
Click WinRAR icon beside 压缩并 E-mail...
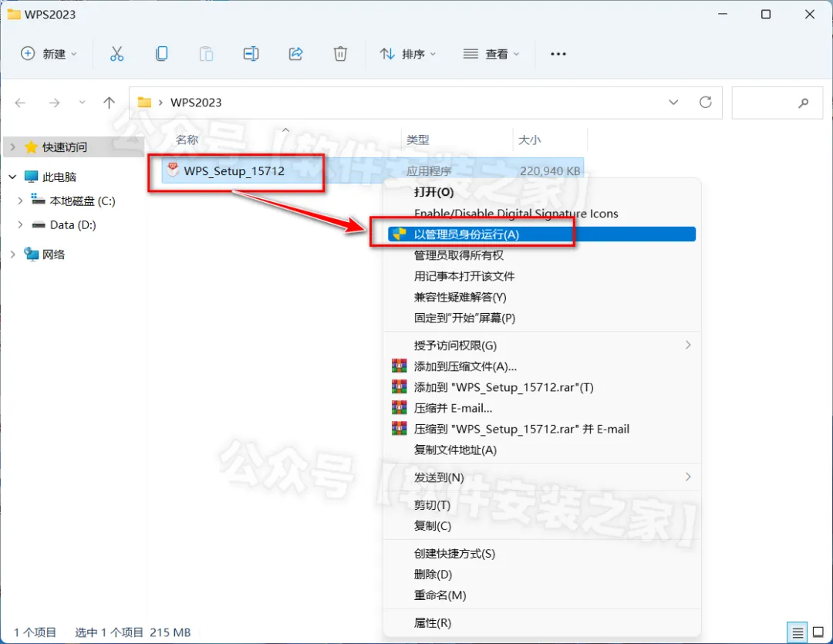coord(399,407)
